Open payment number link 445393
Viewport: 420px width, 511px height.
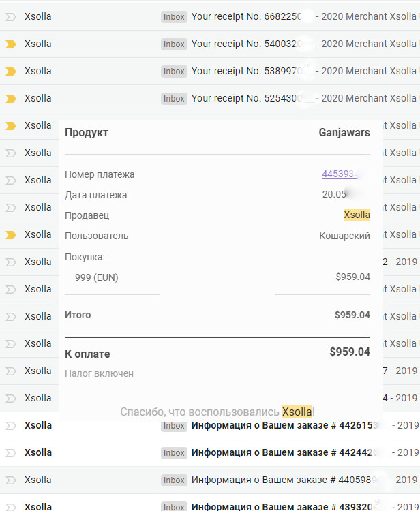[340, 174]
